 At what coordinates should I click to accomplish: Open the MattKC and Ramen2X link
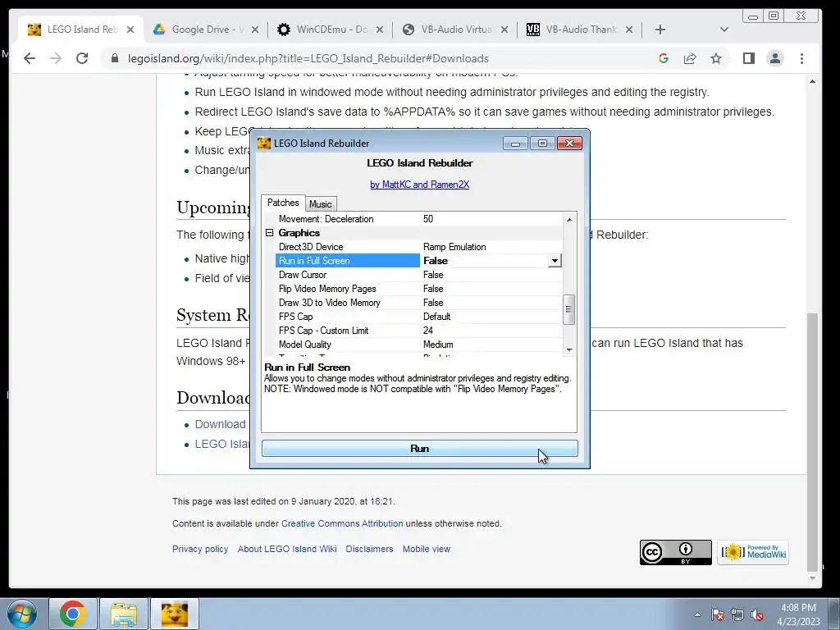(419, 185)
